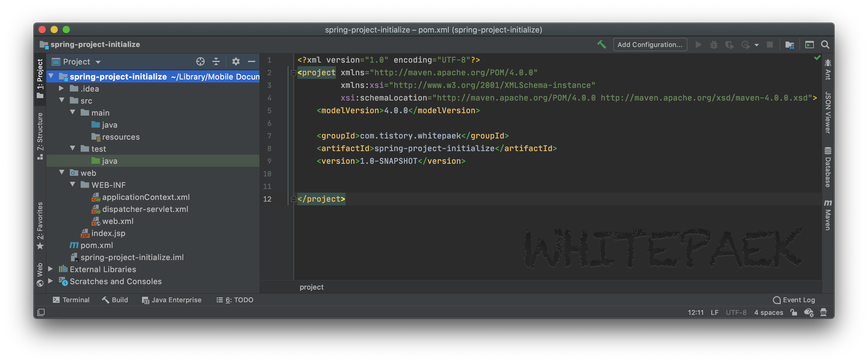The height and width of the screenshot is (363, 868).
Task: Click the Run Anything icon
Action: coord(809,45)
